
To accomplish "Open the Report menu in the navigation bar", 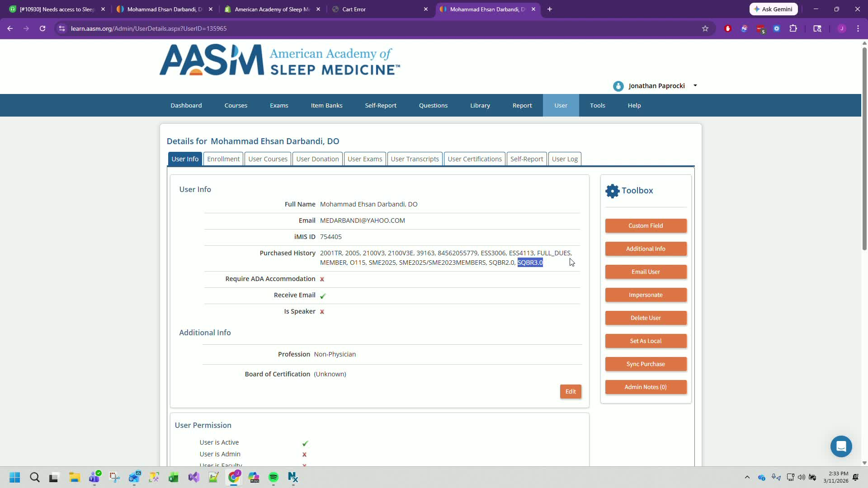I will 522,105.
